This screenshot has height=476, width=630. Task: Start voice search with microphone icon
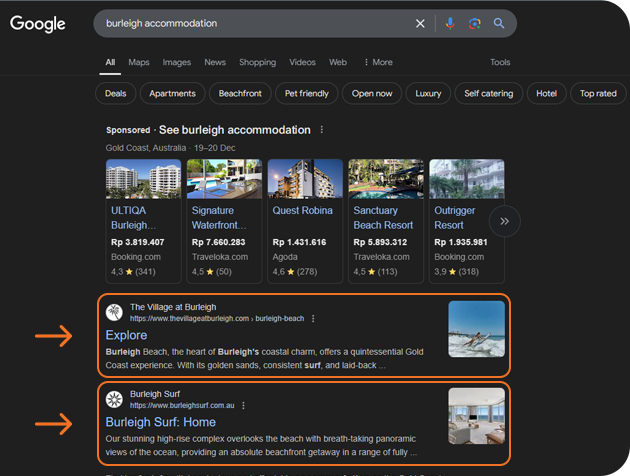pos(450,24)
